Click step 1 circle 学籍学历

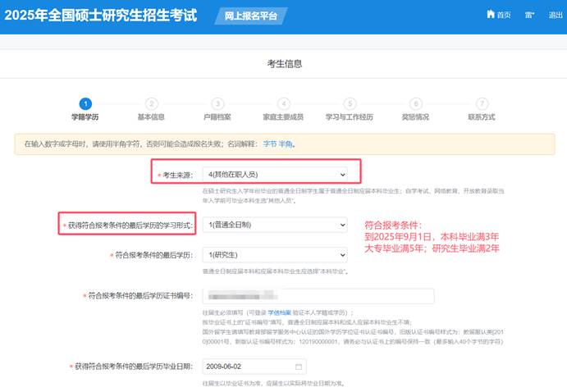85,103
